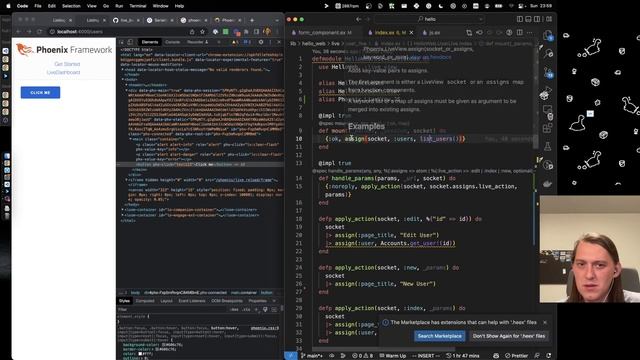The width and height of the screenshot is (640, 360).
Task: Reload the browser page
Action: (x=39, y=32)
